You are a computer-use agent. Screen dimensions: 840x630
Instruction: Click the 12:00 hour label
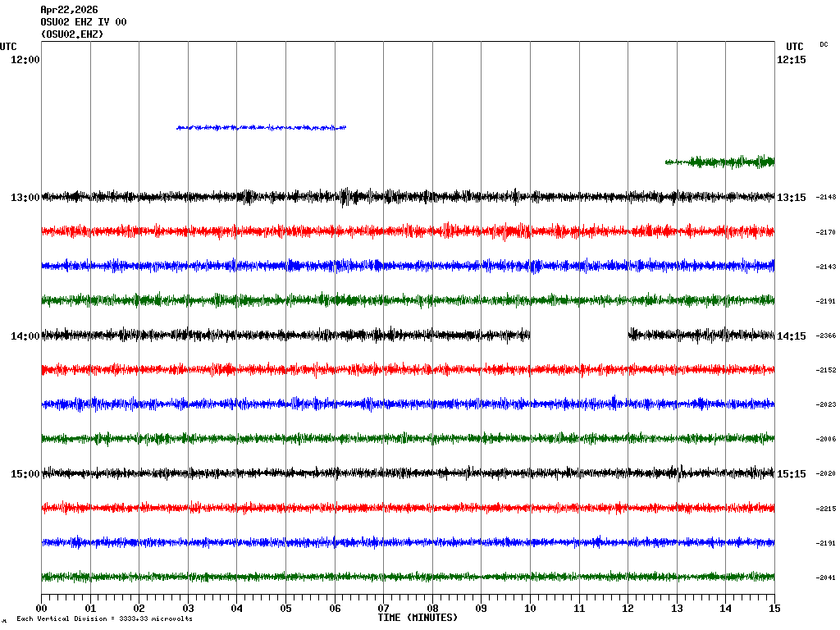(x=25, y=60)
